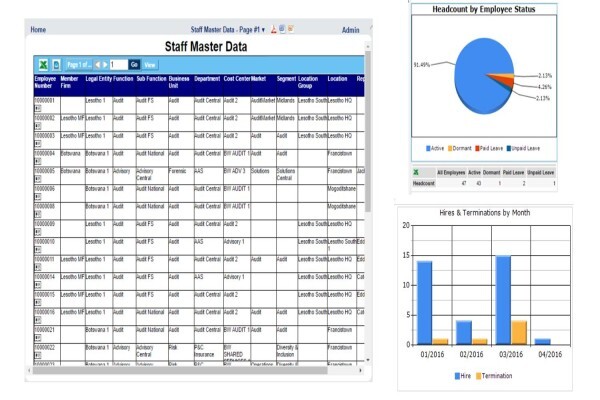Screen dimensions: 600x400
Task: Click the horizontal scrollbar under the table
Action: point(181,371)
